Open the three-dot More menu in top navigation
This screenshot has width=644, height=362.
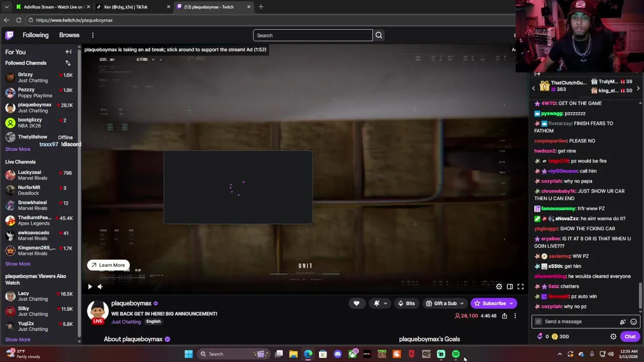coord(93,35)
